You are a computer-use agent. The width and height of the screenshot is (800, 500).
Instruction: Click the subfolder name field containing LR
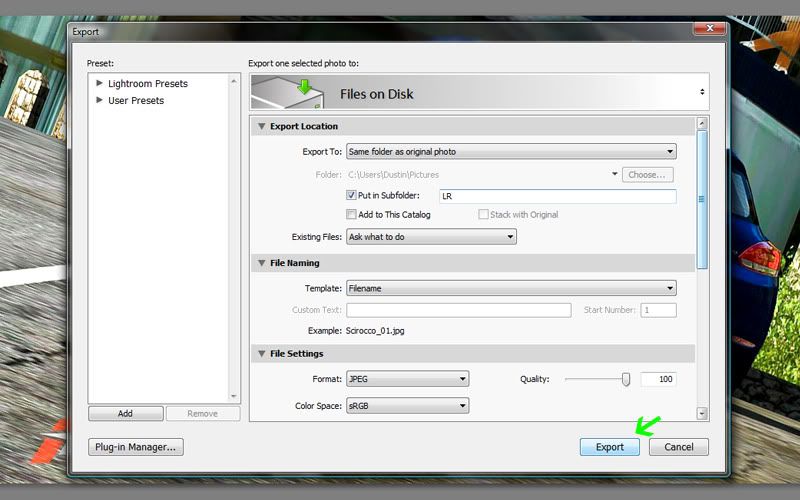[x=558, y=196]
